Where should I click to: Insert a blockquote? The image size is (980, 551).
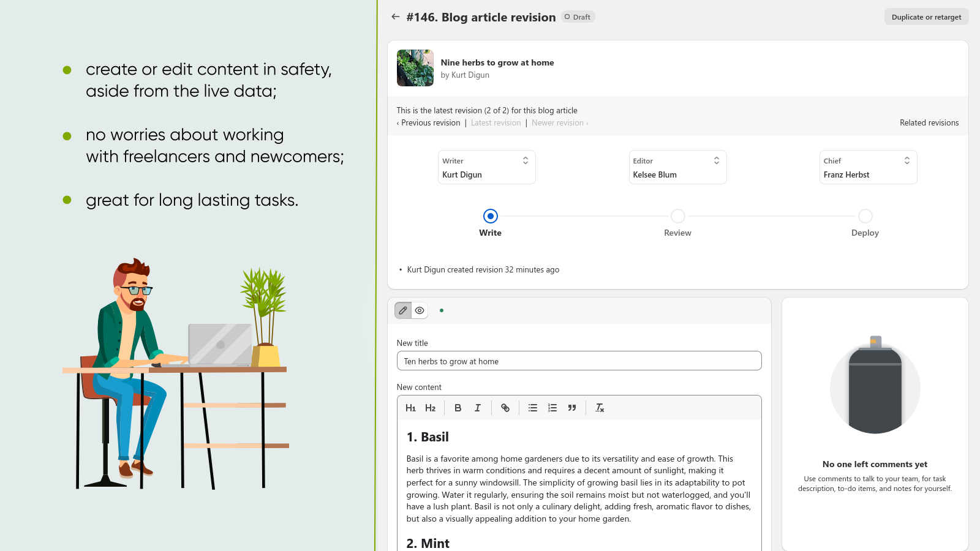tap(572, 408)
